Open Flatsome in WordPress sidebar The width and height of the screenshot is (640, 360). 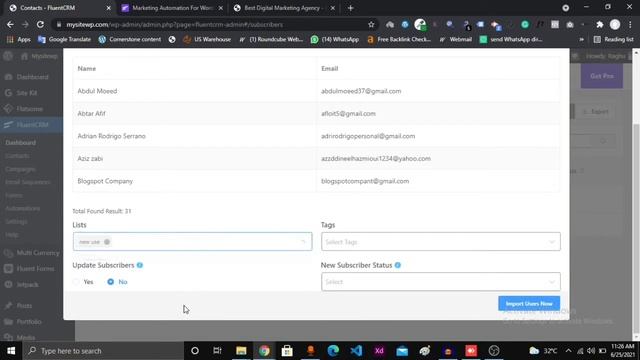(29, 109)
